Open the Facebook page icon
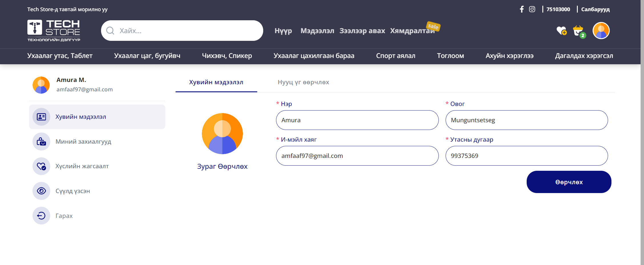The width and height of the screenshot is (644, 265). pos(522,9)
